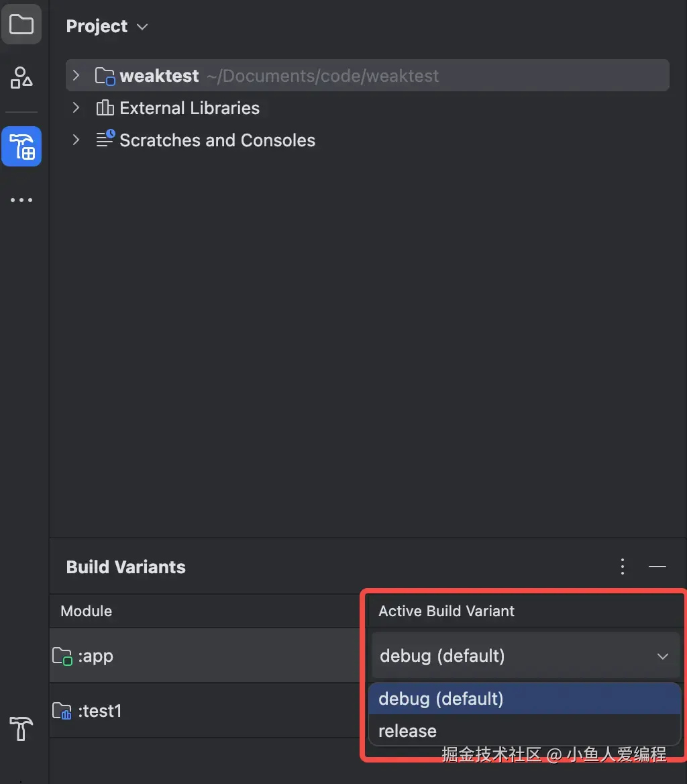Click the External Libraries icon
This screenshot has width=687, height=784.
tap(105, 108)
